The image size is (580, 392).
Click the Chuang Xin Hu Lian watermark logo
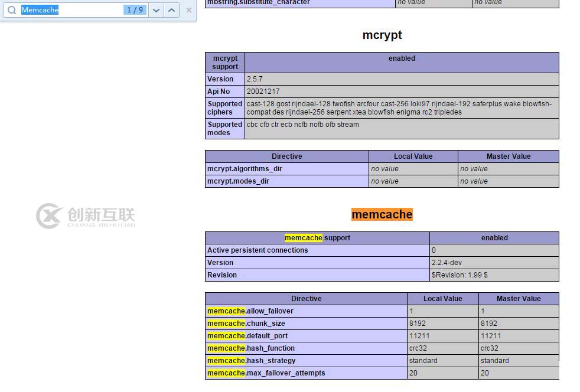[86, 216]
